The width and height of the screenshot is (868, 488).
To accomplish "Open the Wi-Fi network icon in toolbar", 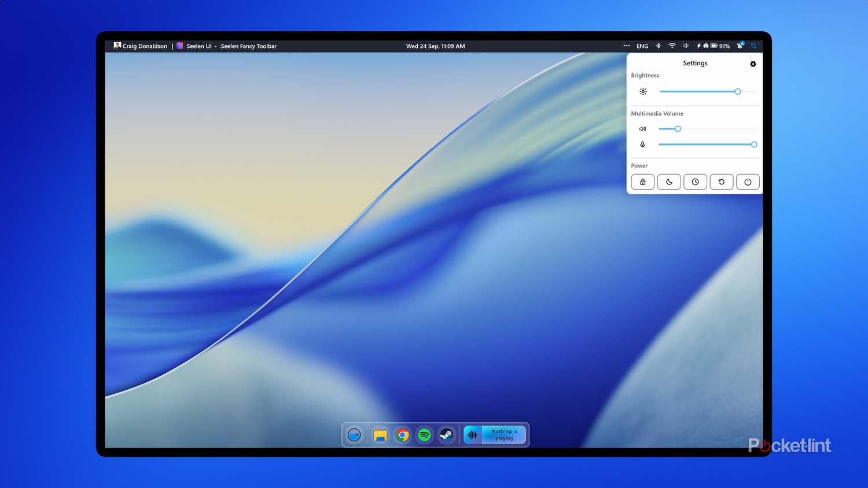I will tap(672, 46).
